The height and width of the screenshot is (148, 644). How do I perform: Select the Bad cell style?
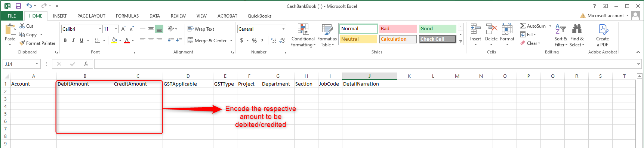click(398, 29)
